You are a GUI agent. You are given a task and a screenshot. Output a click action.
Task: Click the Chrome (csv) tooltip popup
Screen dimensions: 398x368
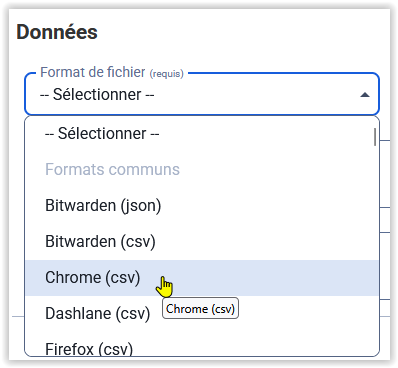click(200, 308)
